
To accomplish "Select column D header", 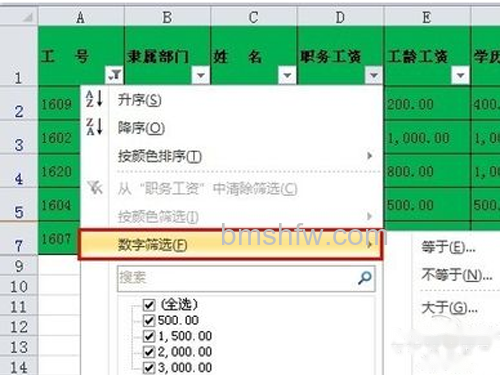I will point(340,17).
